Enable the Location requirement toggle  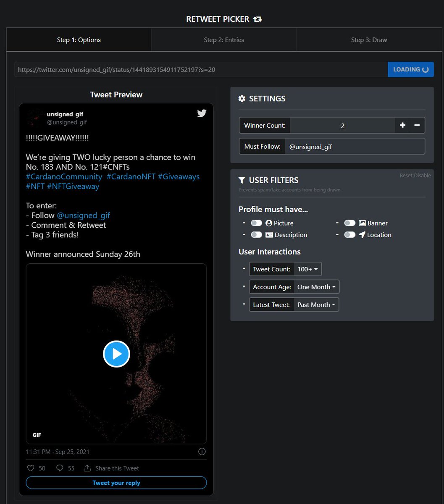349,235
